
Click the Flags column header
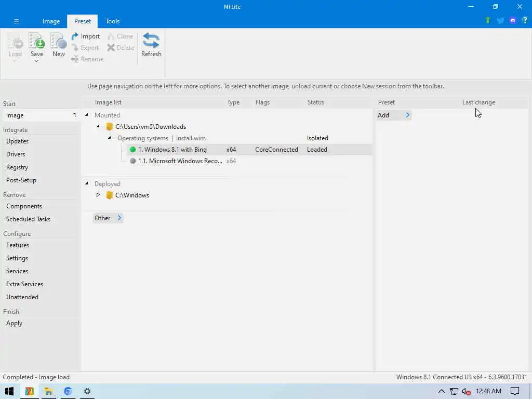pos(262,102)
